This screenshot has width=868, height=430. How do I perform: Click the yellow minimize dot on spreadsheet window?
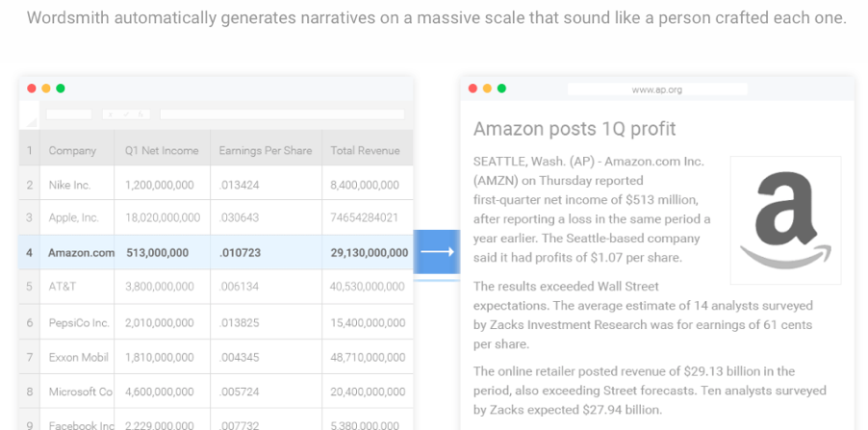click(x=46, y=89)
